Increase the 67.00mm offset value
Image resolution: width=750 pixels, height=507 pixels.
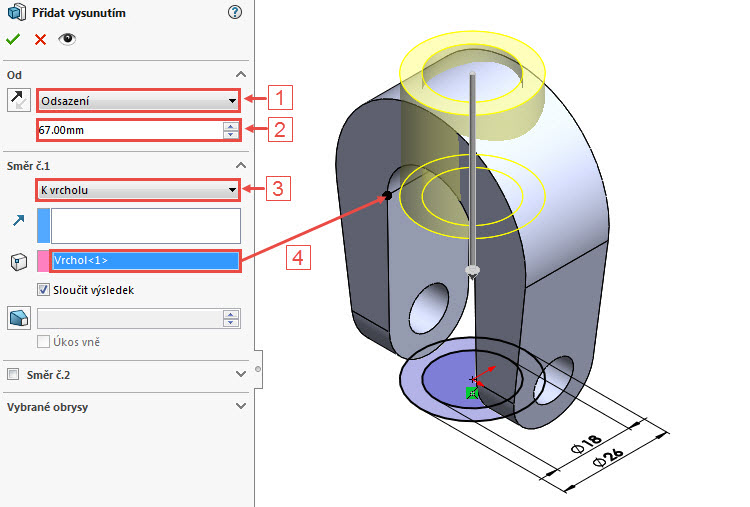click(x=231, y=126)
